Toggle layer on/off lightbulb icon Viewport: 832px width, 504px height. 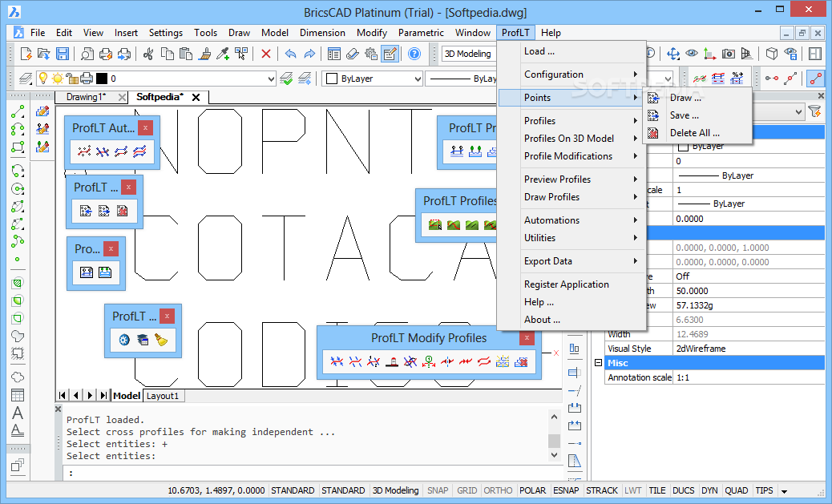point(43,79)
